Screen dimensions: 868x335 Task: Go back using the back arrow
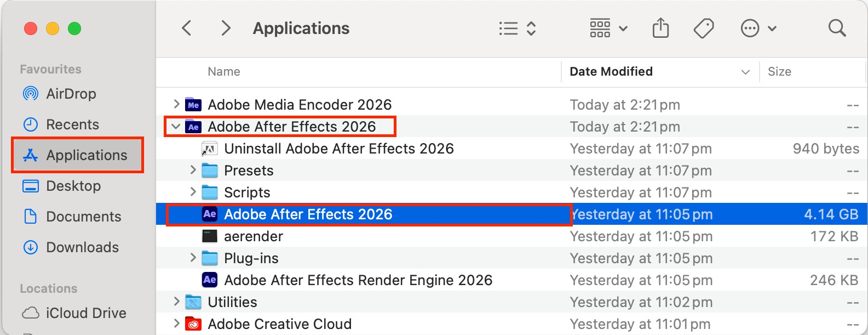(186, 27)
